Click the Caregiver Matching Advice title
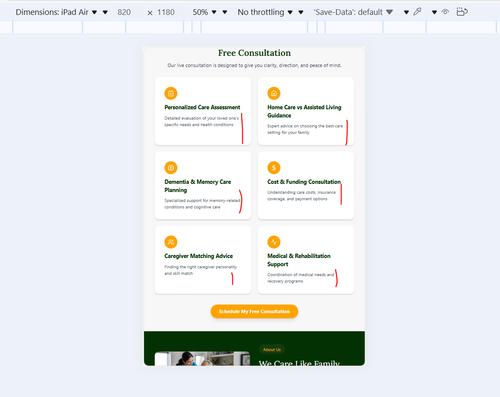 198,256
